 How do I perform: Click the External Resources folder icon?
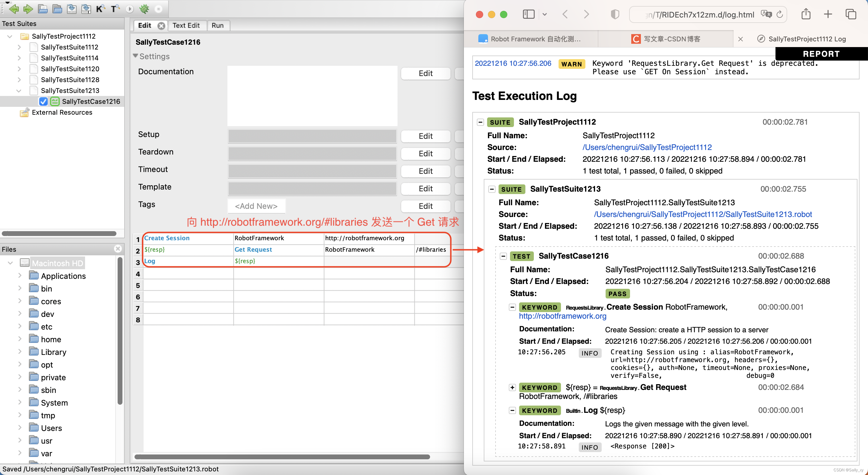click(24, 112)
